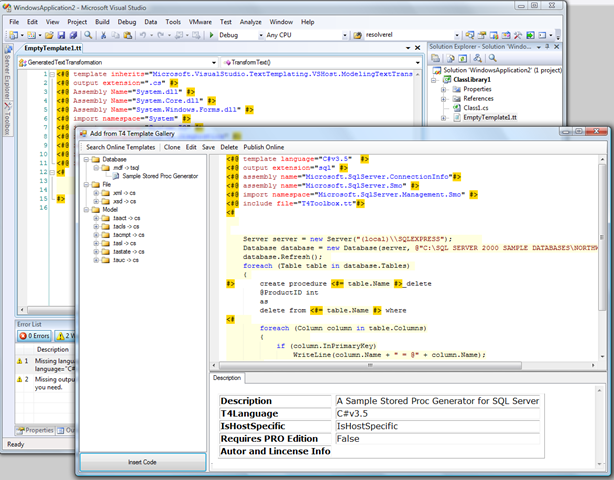The image size is (614, 480).
Task: Click Solution Explorer's Refresh icon
Action: pyautogui.click(x=463, y=58)
